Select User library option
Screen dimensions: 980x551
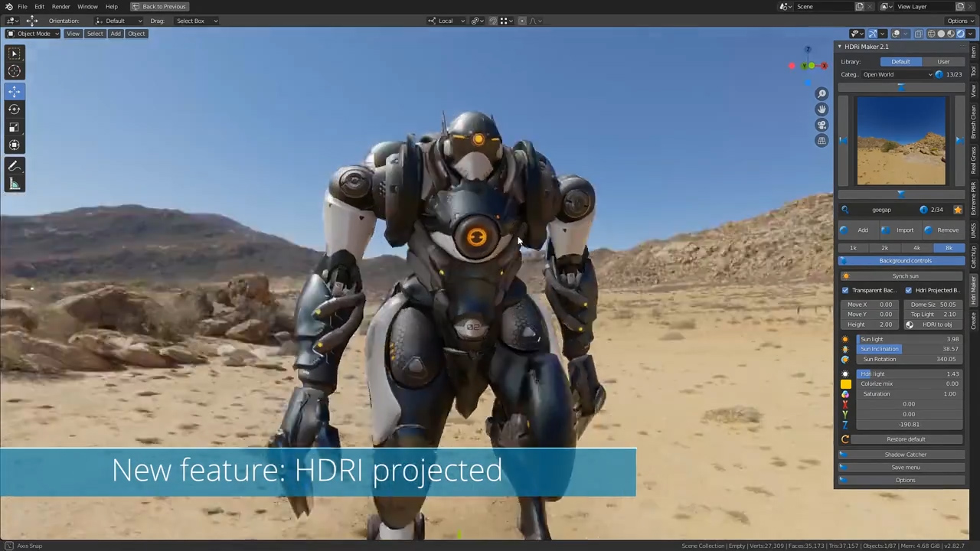coord(943,61)
